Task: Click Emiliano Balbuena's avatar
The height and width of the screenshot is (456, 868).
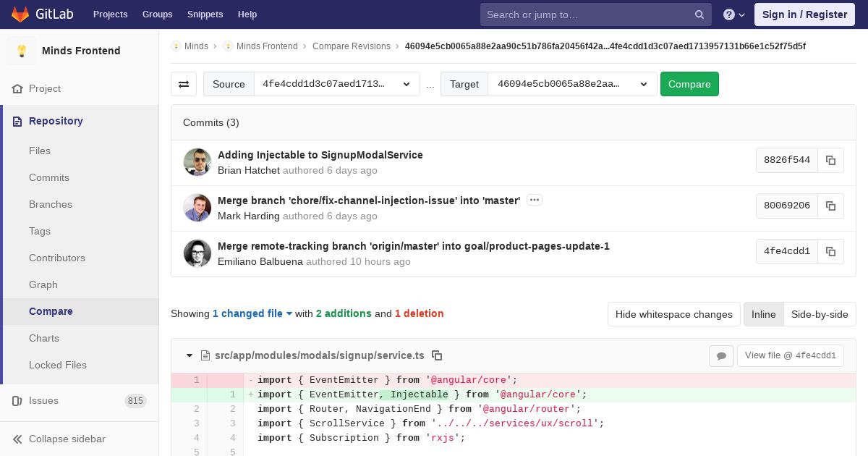Action: point(197,253)
